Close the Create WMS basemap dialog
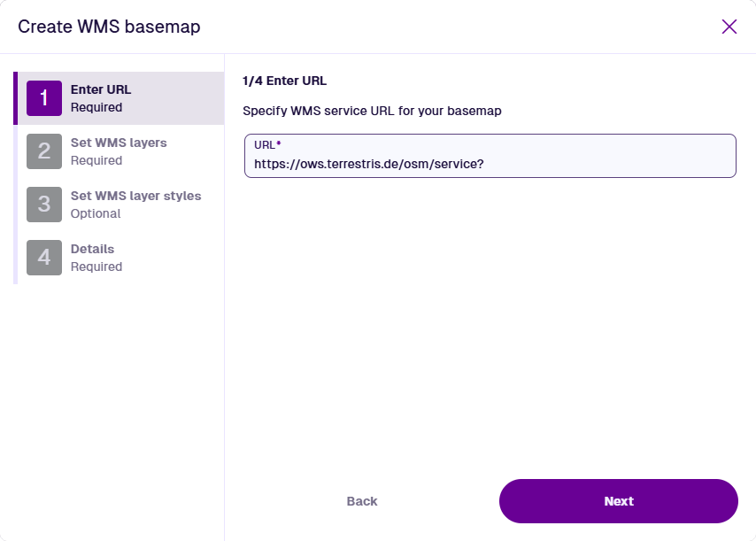The width and height of the screenshot is (756, 541). point(729,27)
